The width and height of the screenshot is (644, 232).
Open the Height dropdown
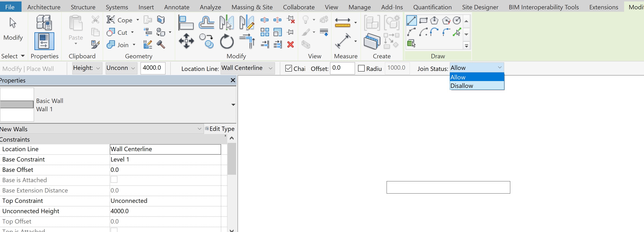[87, 68]
